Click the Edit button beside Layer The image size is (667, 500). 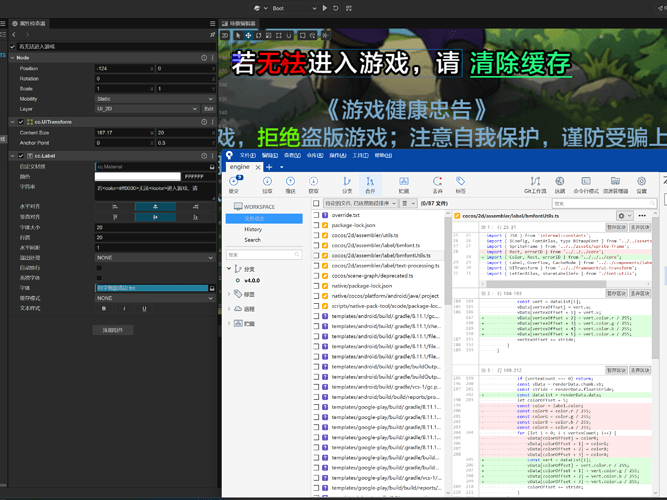coord(208,109)
